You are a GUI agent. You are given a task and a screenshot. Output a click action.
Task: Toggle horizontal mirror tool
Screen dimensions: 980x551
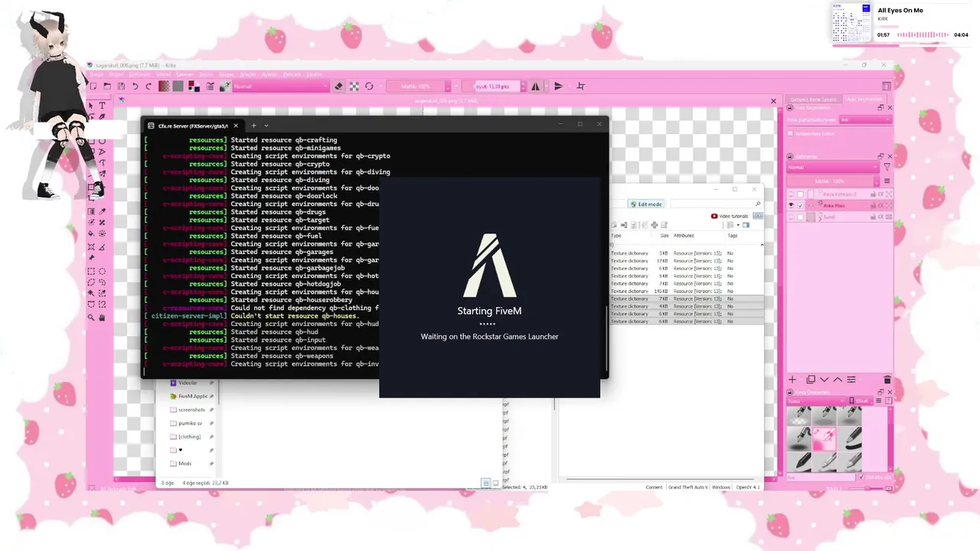coord(535,86)
